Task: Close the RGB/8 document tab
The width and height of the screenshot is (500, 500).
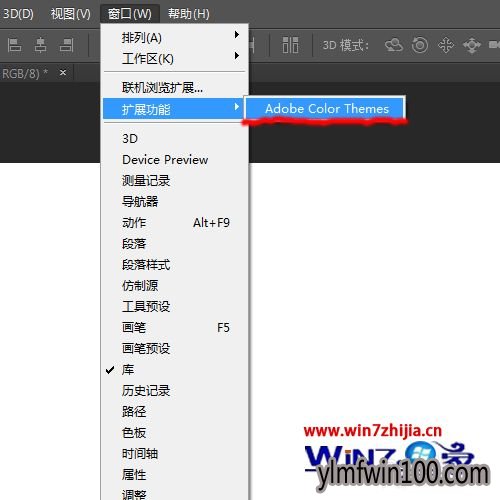Action: pyautogui.click(x=63, y=72)
